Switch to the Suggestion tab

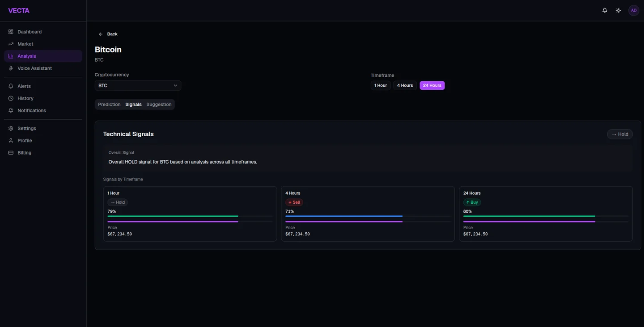click(159, 105)
